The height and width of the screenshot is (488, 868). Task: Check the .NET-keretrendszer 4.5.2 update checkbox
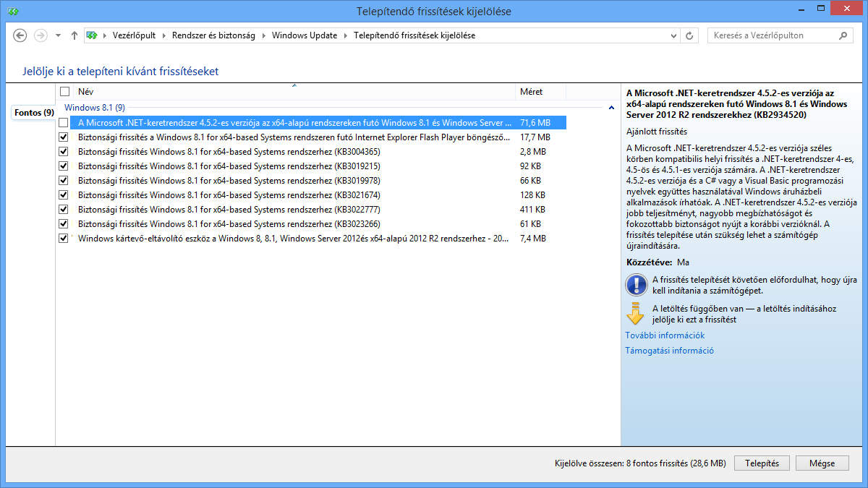pos(64,123)
